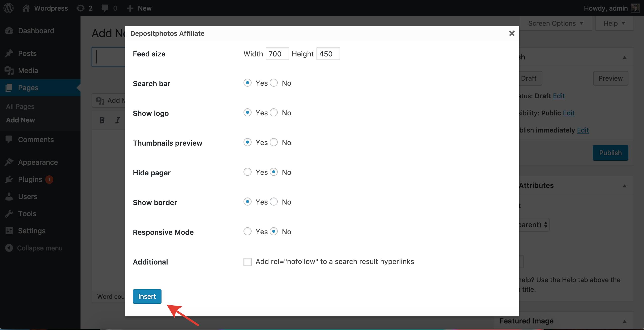Click the feed Width input field

[x=277, y=54]
